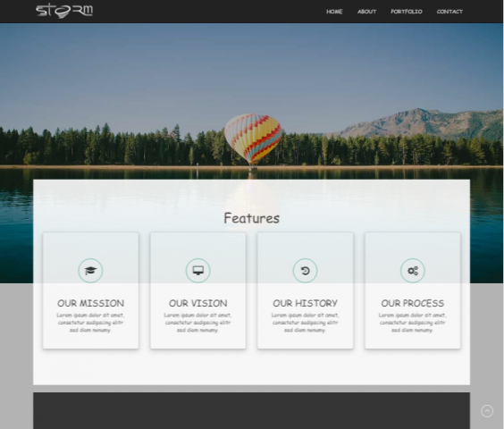Click the Storm logo in header
Image resolution: width=504 pixels, height=429 pixels.
click(64, 11)
